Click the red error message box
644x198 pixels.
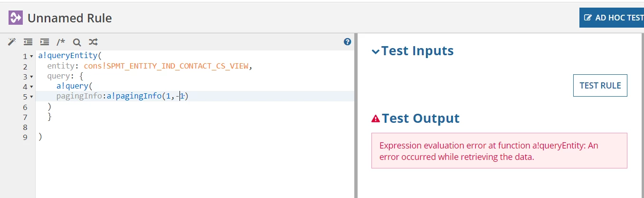coord(499,151)
